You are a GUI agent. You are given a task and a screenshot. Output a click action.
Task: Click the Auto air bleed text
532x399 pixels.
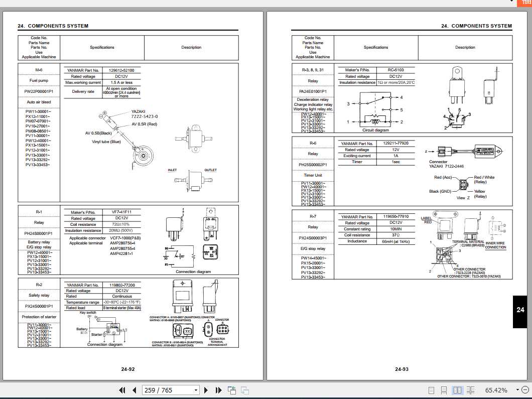pos(39,102)
